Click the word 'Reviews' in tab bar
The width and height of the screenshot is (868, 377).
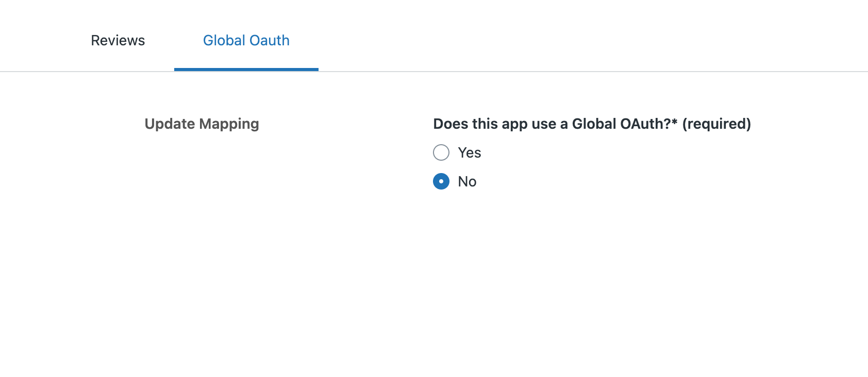tap(118, 40)
